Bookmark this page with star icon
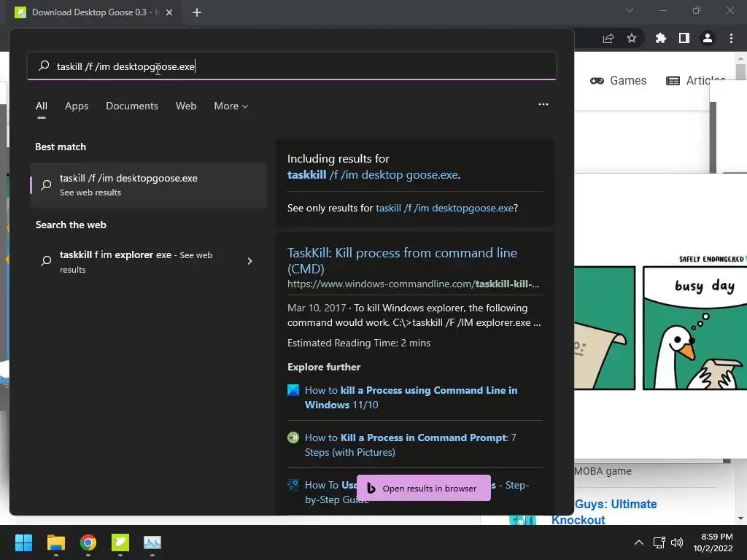 (631, 38)
